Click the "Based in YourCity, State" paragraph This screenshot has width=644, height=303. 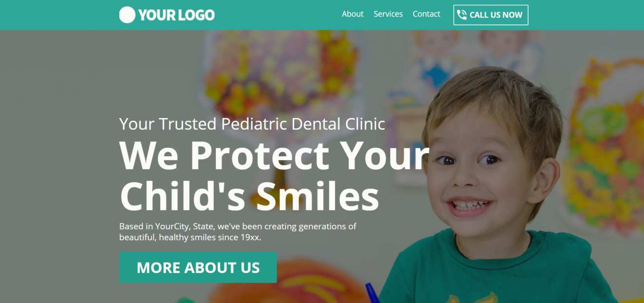(x=238, y=232)
